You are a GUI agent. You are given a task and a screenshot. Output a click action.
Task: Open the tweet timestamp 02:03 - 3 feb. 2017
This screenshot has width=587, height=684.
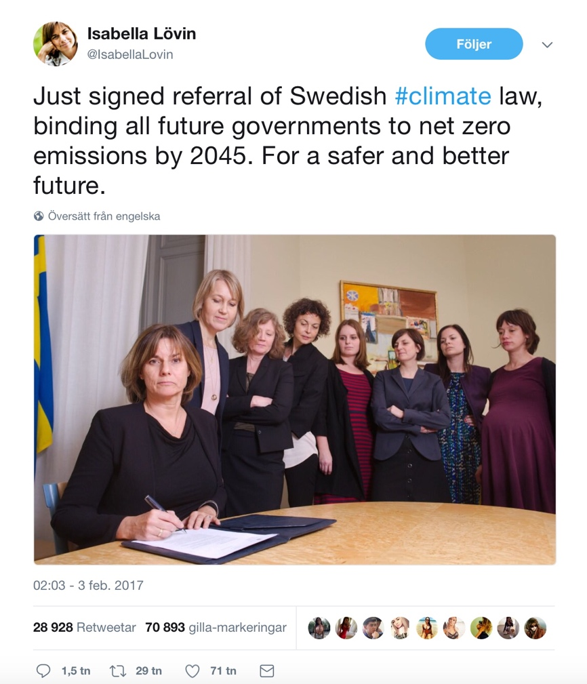[88, 585]
